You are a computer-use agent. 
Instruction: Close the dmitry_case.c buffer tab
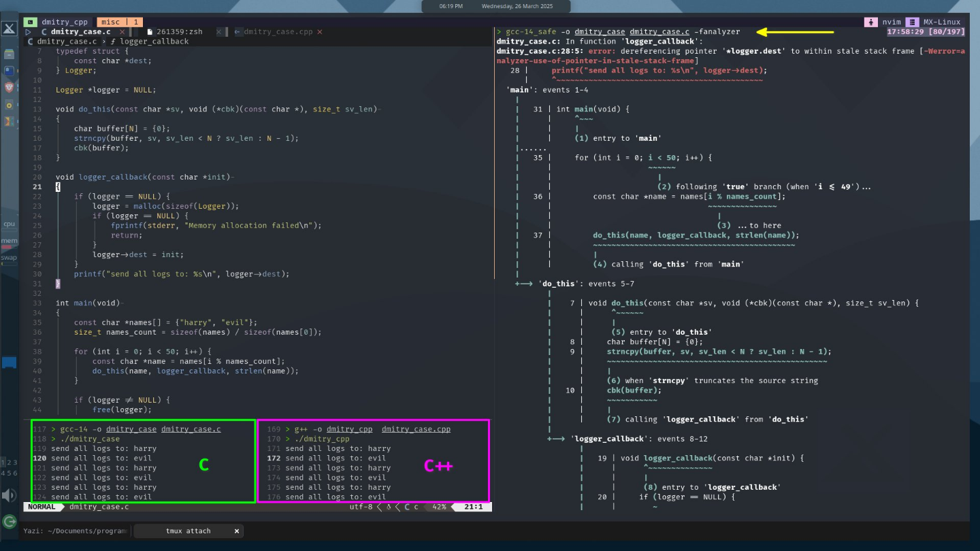[x=123, y=31]
